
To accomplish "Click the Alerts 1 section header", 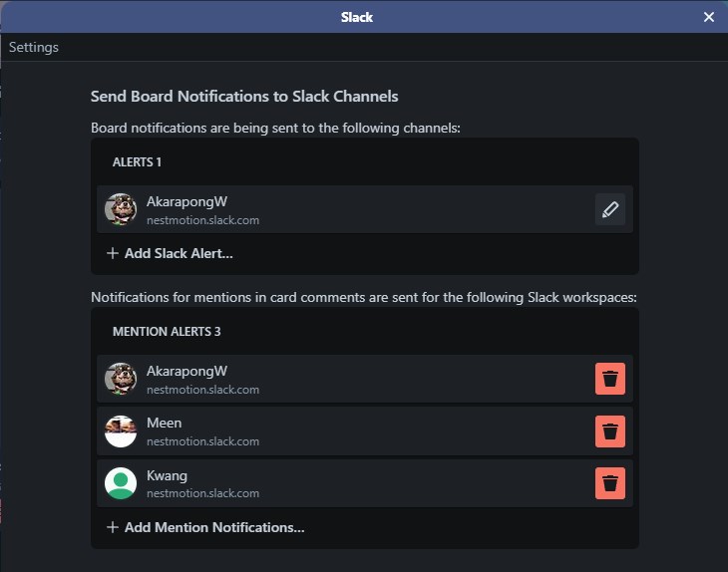I will click(x=137, y=161).
